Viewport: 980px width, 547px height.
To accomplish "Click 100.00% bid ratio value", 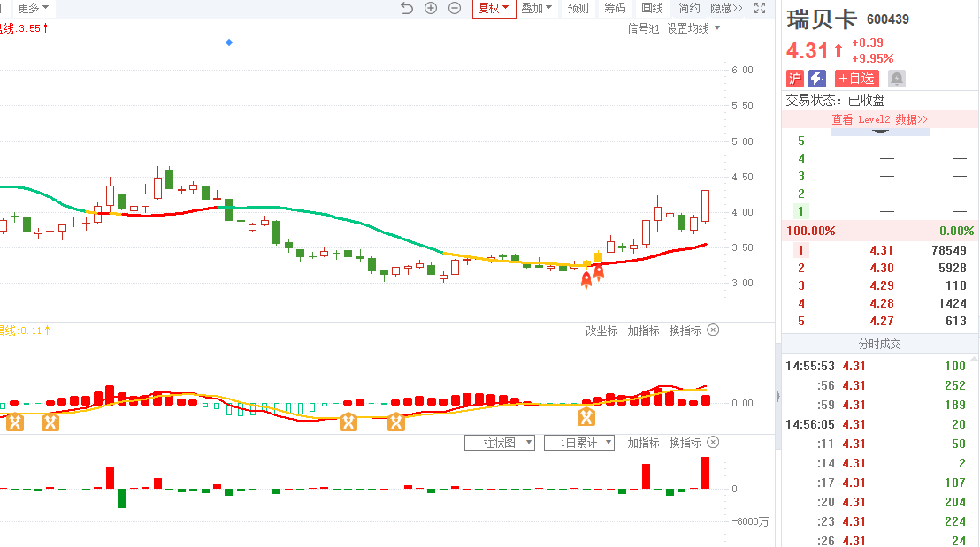I will (x=811, y=231).
